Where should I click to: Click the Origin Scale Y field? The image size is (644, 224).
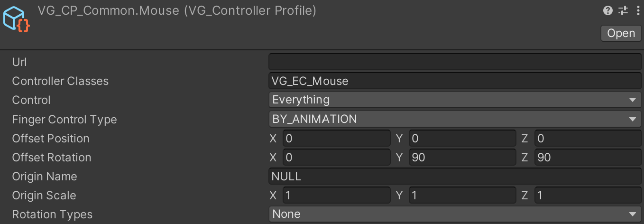point(462,195)
